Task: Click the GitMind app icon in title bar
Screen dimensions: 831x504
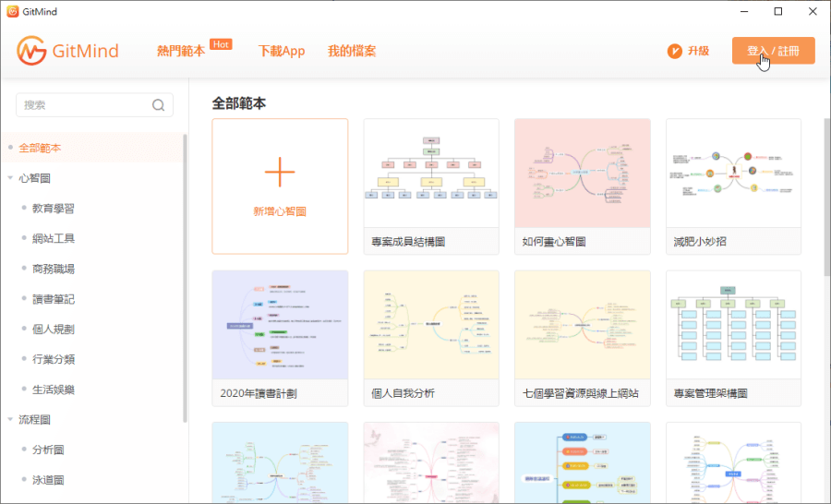Action: pos(12,11)
